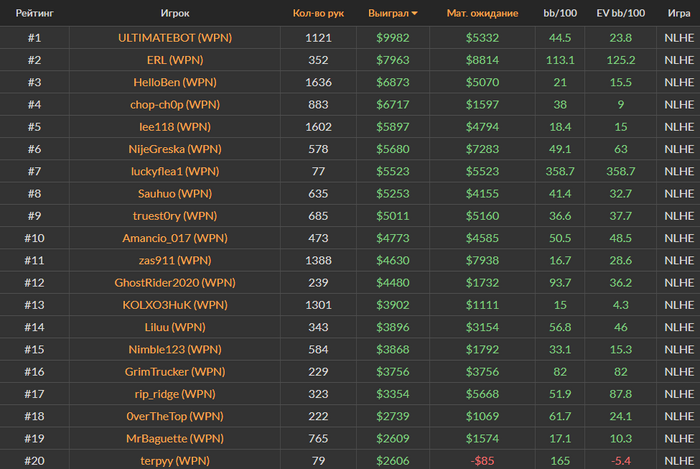700x469 pixels.
Task: Open terpyy (WPN) player link
Action: pos(175,461)
